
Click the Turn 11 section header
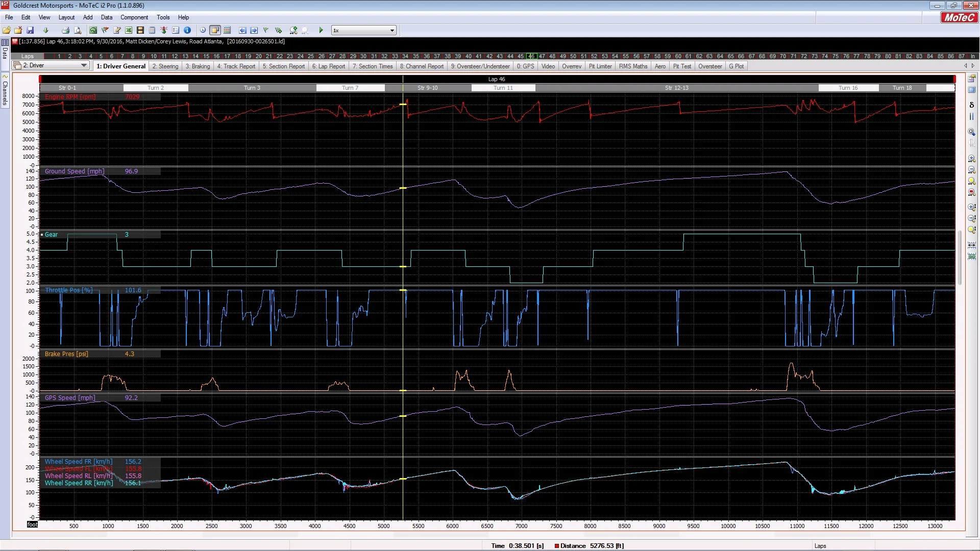[x=503, y=88]
